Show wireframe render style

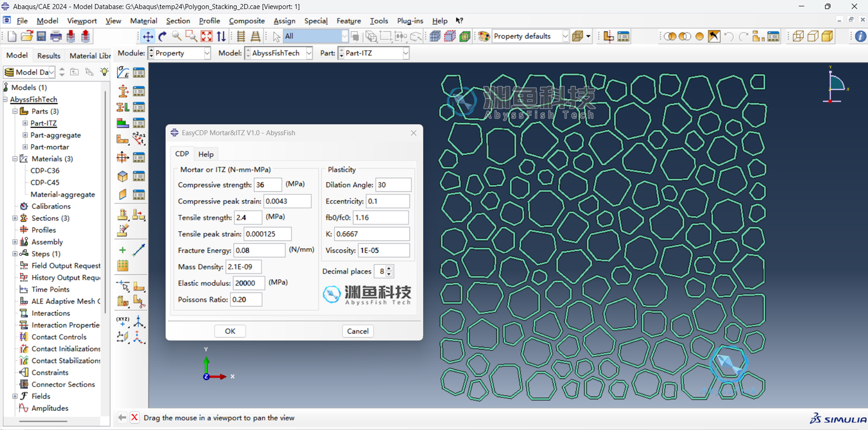click(x=798, y=36)
